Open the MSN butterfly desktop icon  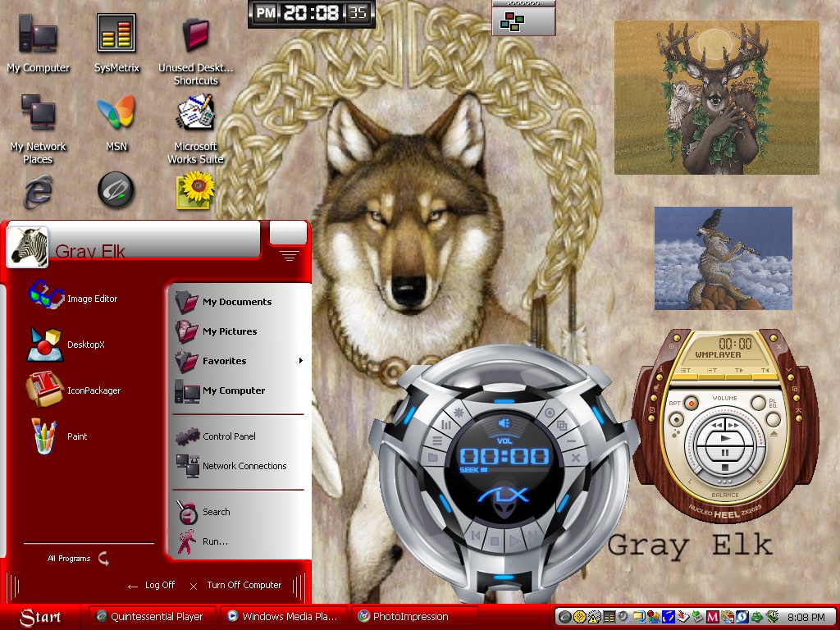[x=116, y=122]
